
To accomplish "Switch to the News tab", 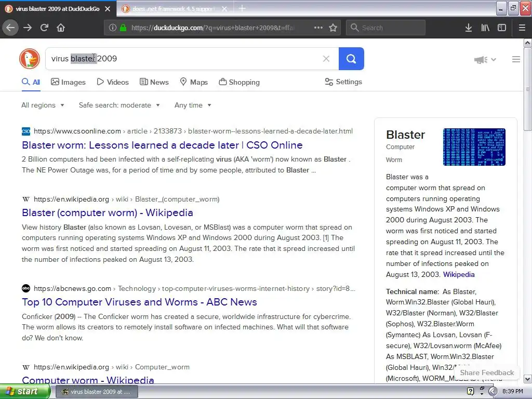I will coord(154,82).
